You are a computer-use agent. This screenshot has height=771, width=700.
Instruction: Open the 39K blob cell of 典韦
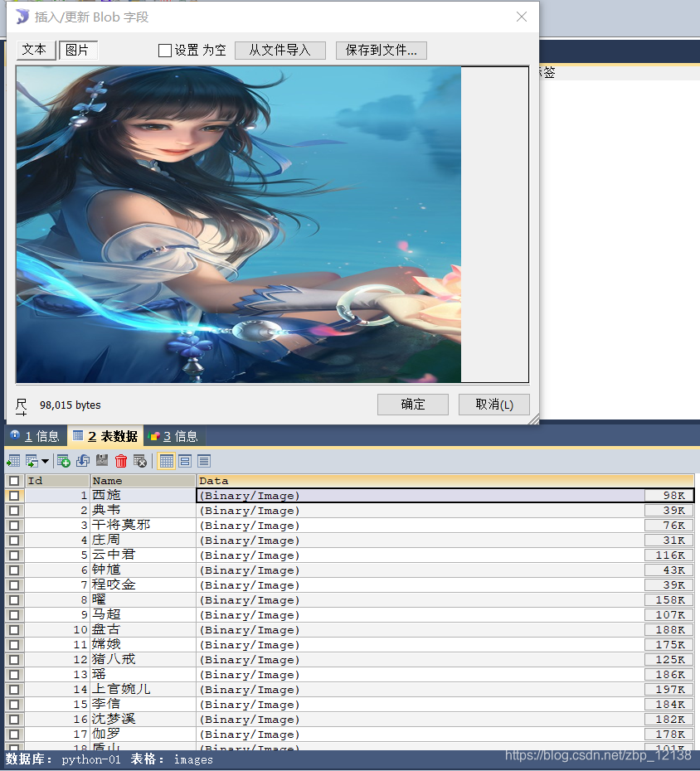tap(669, 511)
